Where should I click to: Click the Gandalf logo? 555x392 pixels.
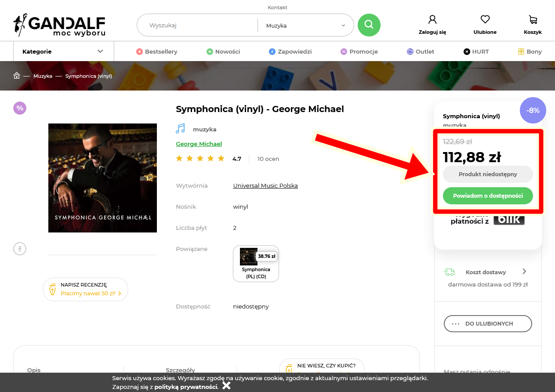tap(59, 26)
